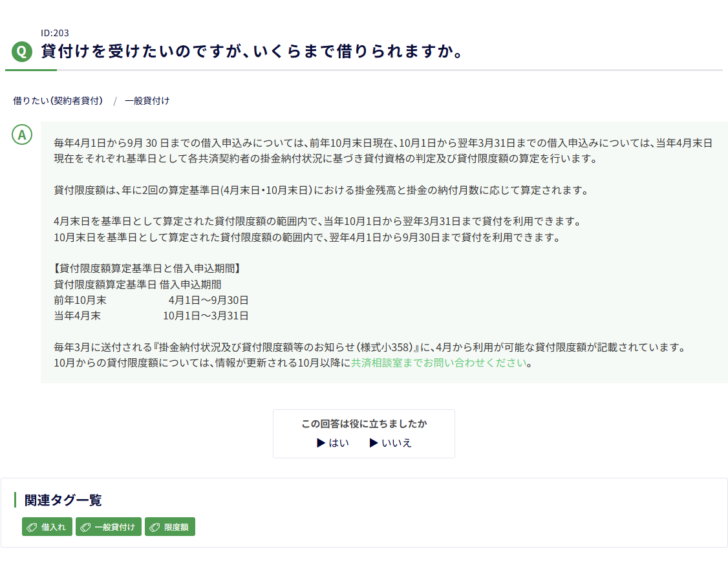Click the tag icon on 一般貸付け tag

(85, 527)
